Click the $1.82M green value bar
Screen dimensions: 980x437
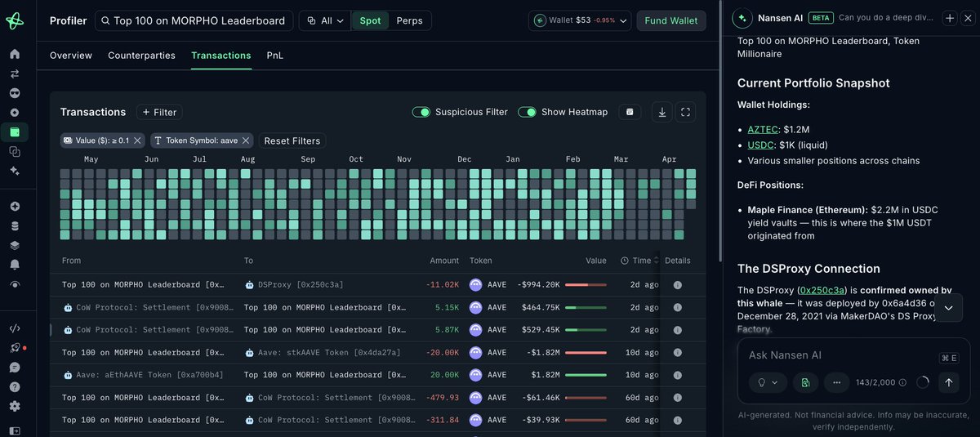point(586,375)
